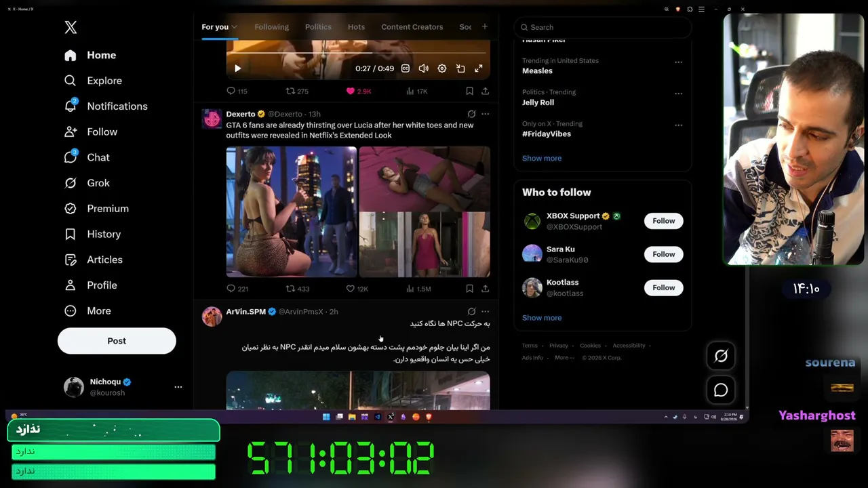Open more options for Measles trend
The width and height of the screenshot is (868, 488).
(678, 62)
